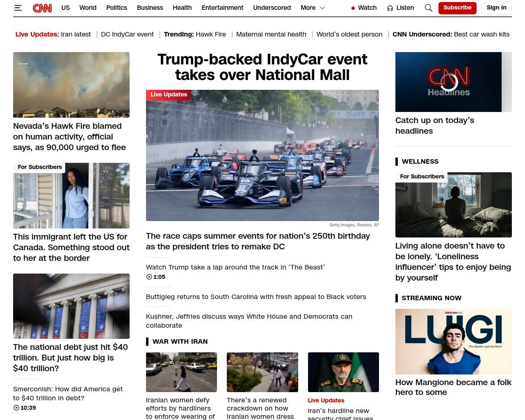Play the Trump lap video clock icon

pyautogui.click(x=149, y=277)
